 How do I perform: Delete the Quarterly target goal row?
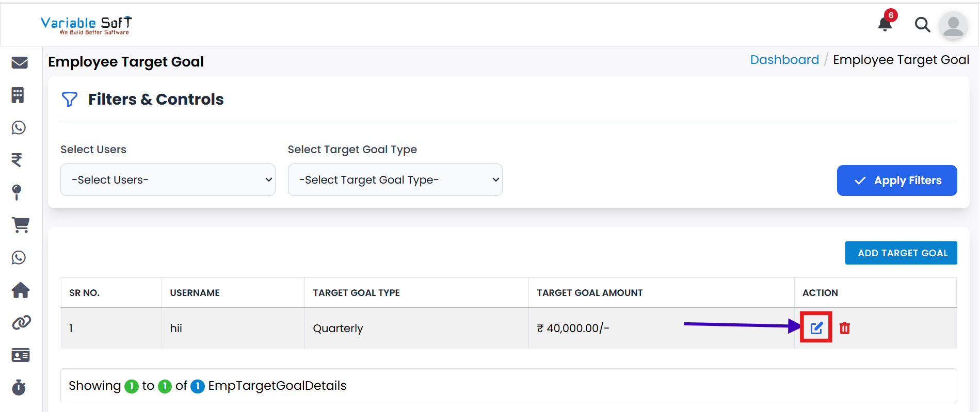(845, 328)
